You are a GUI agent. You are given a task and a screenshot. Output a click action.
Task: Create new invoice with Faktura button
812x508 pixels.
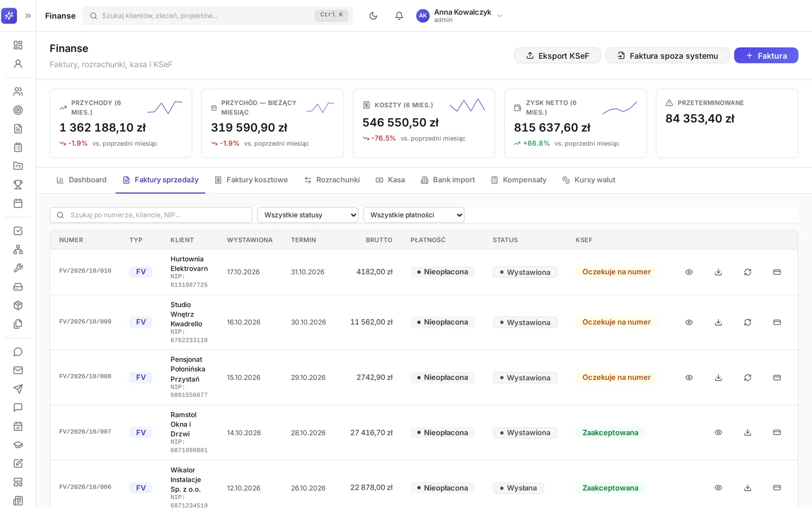[x=766, y=55]
